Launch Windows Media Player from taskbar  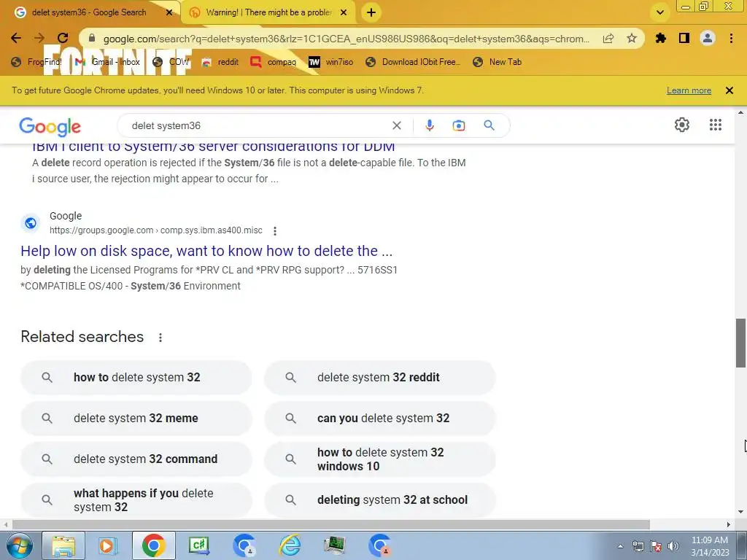coord(108,545)
